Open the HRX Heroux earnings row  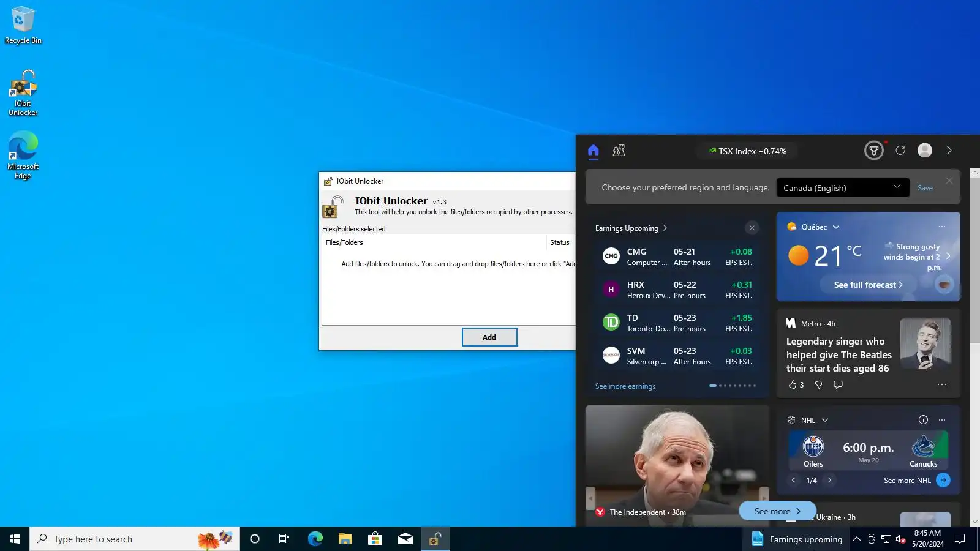click(677, 290)
